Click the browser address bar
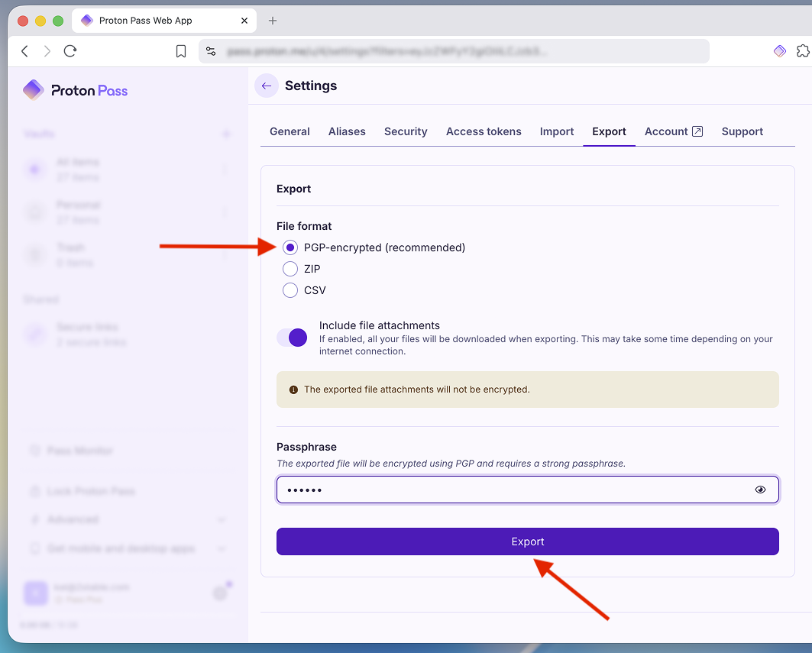 (454, 51)
